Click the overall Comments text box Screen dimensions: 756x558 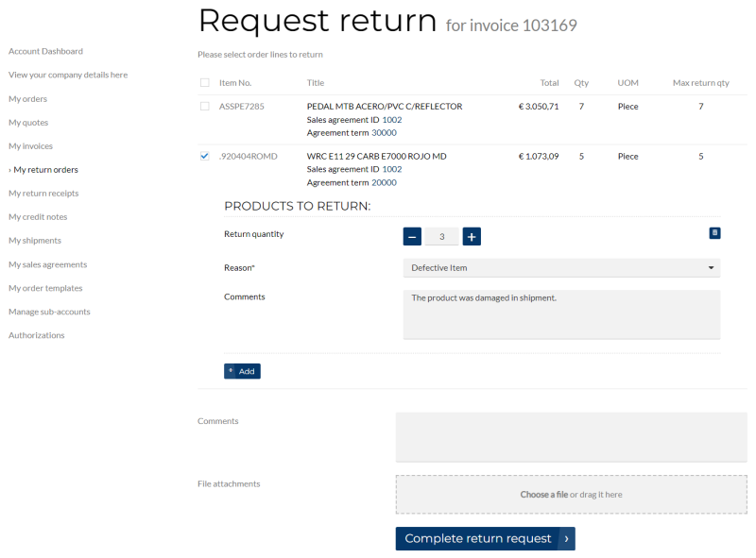pos(571,436)
